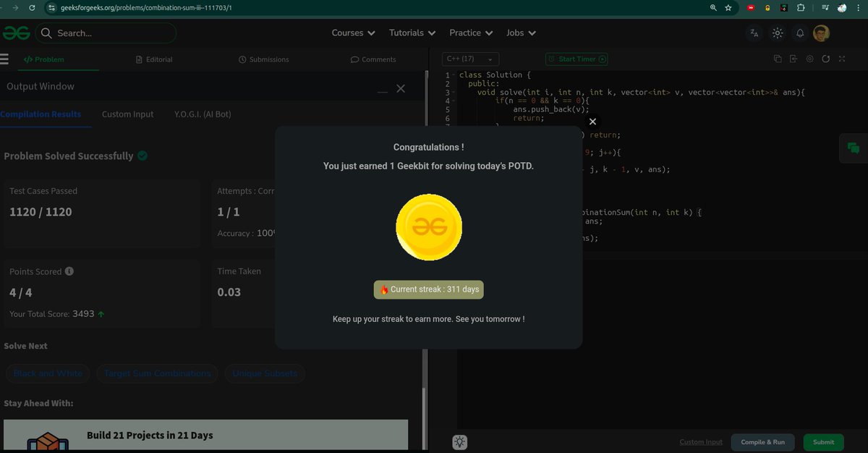This screenshot has width=868, height=453.
Task: Click the import/load file icon in editor toolbar
Action: pyautogui.click(x=793, y=59)
